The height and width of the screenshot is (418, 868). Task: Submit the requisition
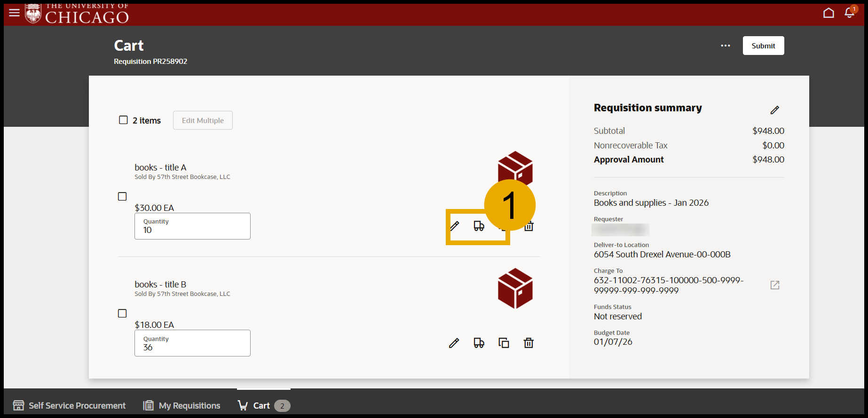pos(763,46)
